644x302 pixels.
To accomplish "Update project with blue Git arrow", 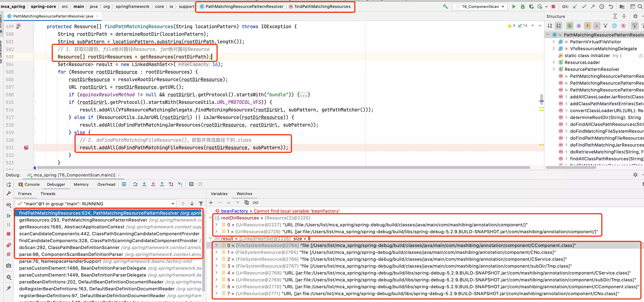I will [575, 7].
